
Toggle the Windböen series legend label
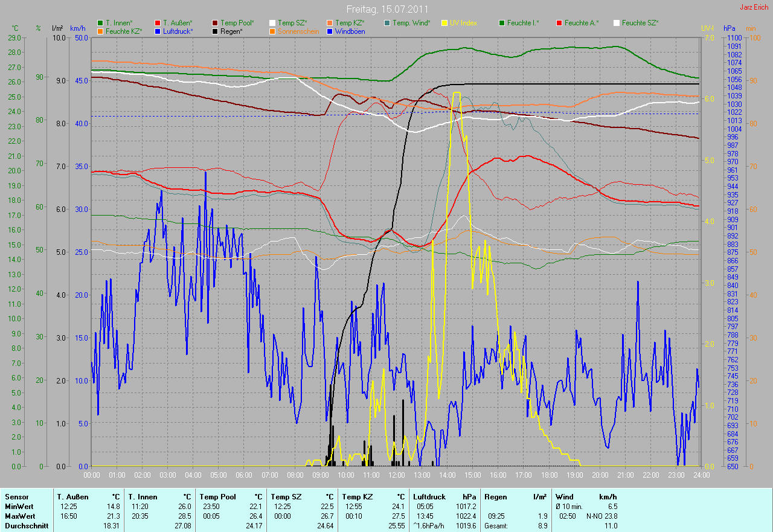coord(349,31)
